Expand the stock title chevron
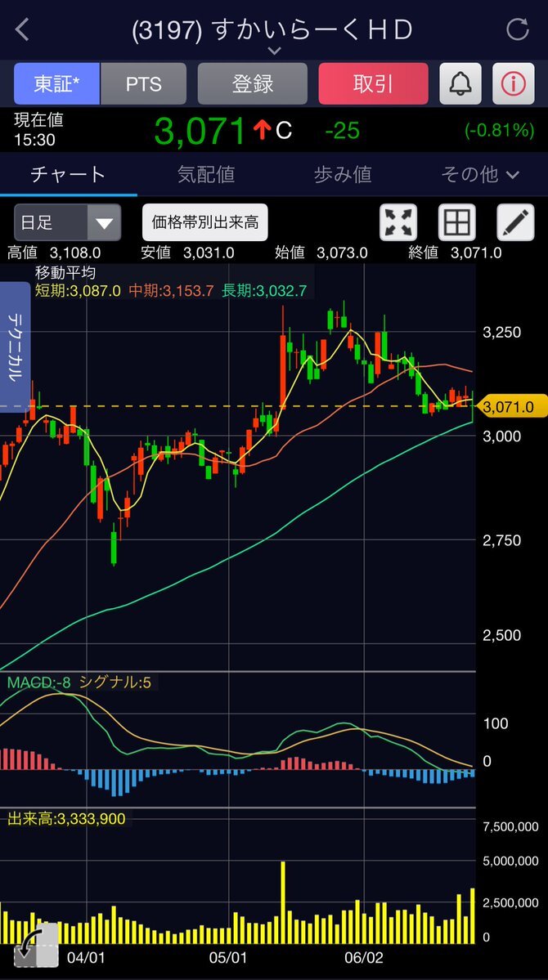This screenshot has height=980, width=548. pos(274,51)
